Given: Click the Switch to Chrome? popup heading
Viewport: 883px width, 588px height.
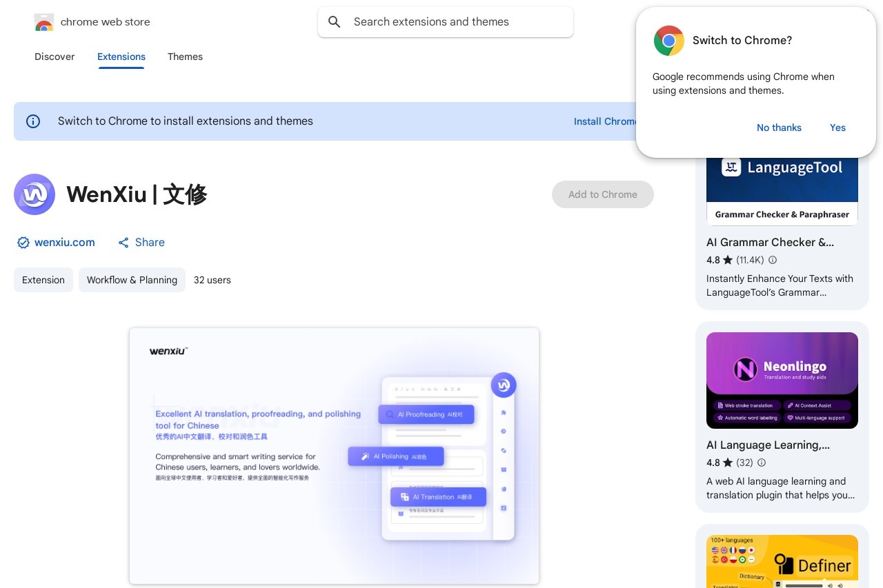Looking at the screenshot, I should 742,41.
